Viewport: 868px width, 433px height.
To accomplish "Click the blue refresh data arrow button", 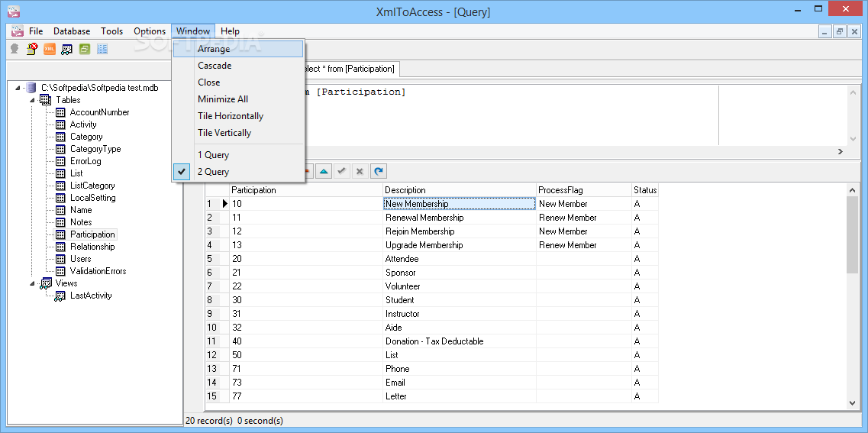I will point(378,171).
